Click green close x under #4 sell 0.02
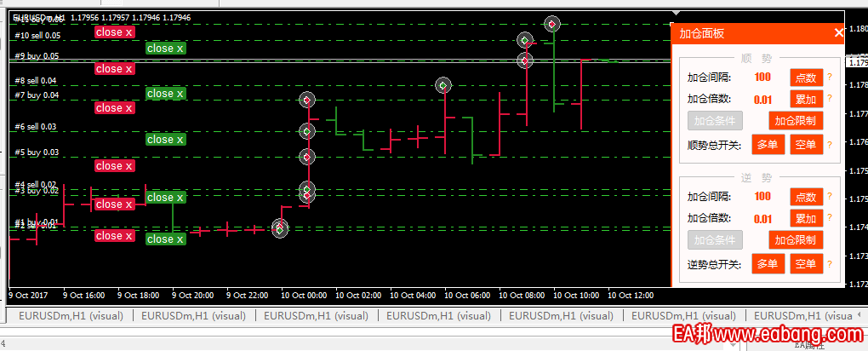The width and height of the screenshot is (868, 351). click(x=166, y=198)
